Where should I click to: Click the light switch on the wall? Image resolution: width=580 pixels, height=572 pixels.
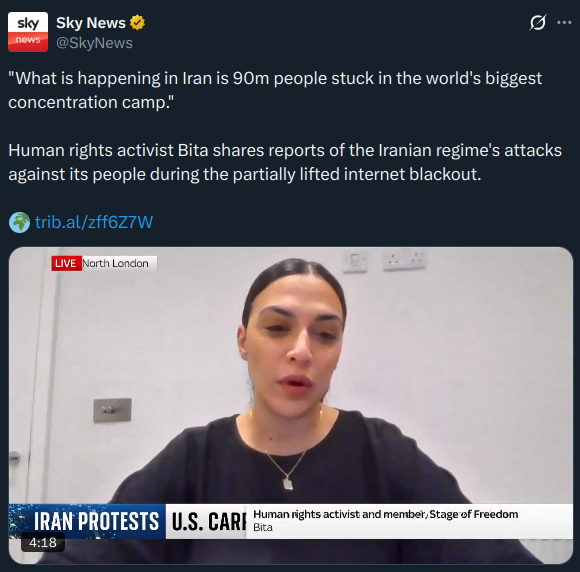tap(112, 410)
